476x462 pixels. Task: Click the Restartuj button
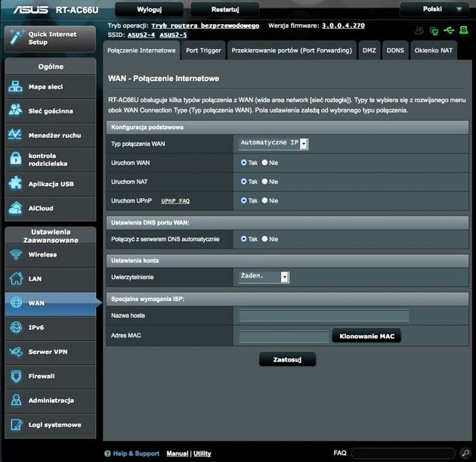coord(225,9)
